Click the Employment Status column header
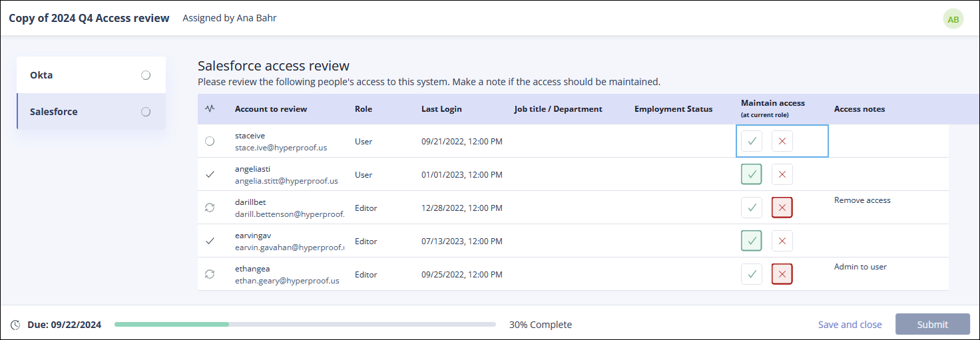The image size is (980, 340). [674, 109]
